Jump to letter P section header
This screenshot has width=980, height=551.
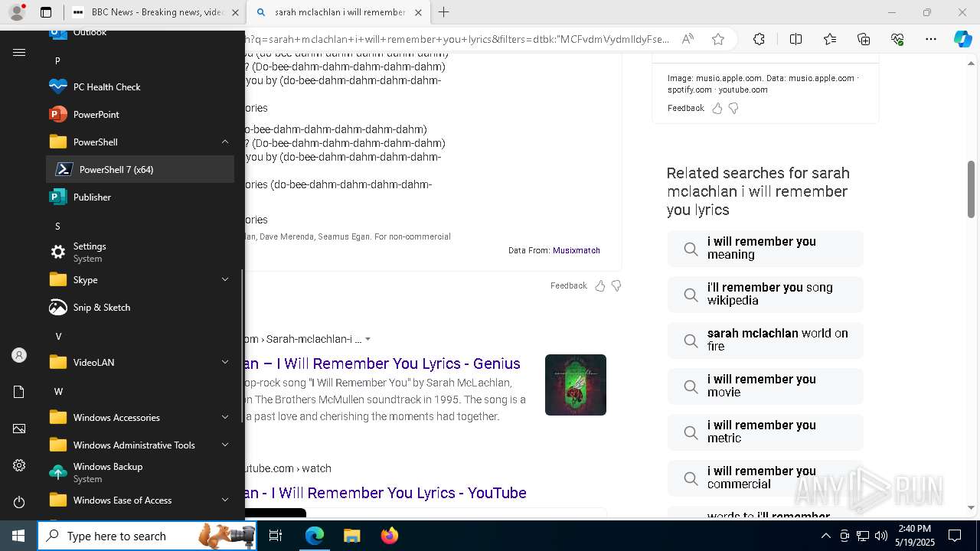click(x=58, y=60)
